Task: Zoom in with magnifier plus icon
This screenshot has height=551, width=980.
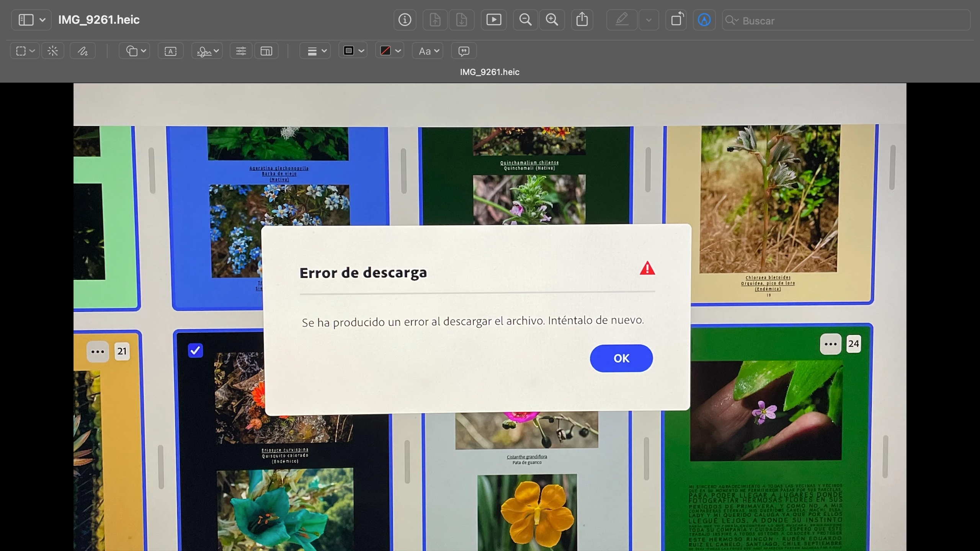Action: 552,20
